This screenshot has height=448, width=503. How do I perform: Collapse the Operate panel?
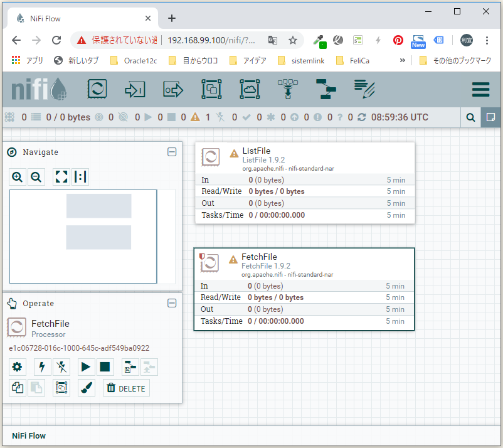[172, 303]
